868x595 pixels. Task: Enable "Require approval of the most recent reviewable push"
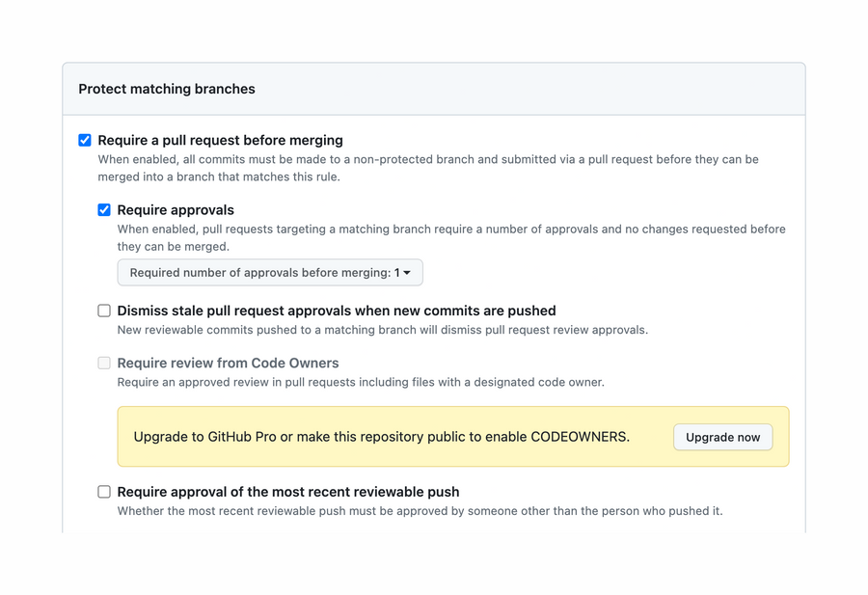(x=103, y=492)
